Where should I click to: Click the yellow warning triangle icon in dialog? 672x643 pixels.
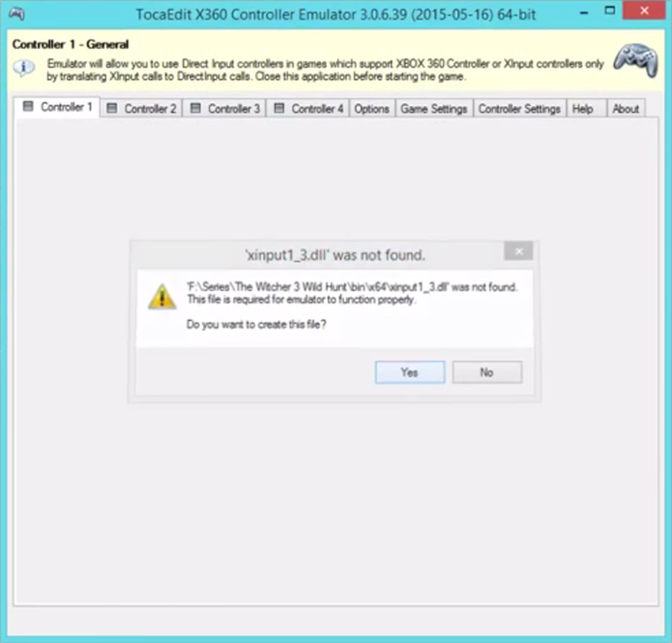162,296
